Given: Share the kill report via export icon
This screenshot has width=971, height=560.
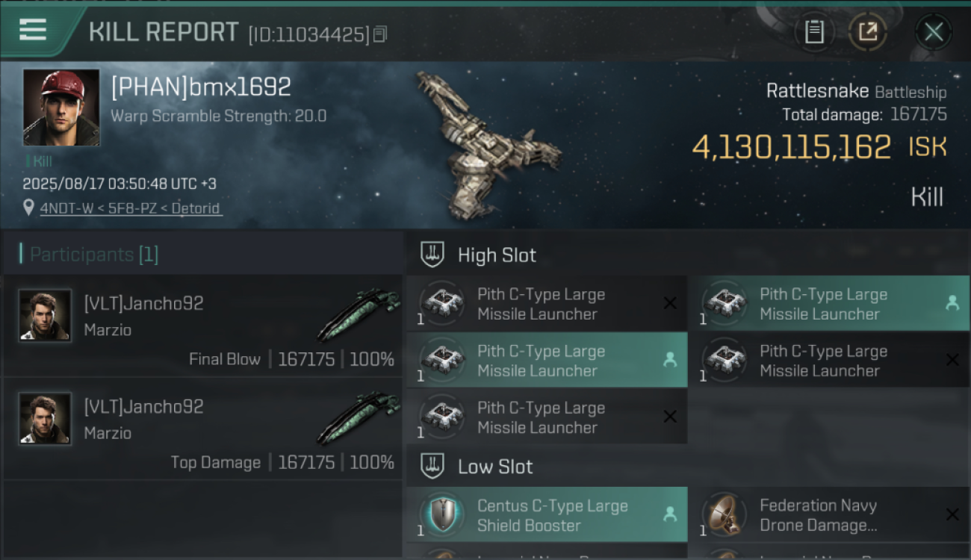Looking at the screenshot, I should point(868,32).
